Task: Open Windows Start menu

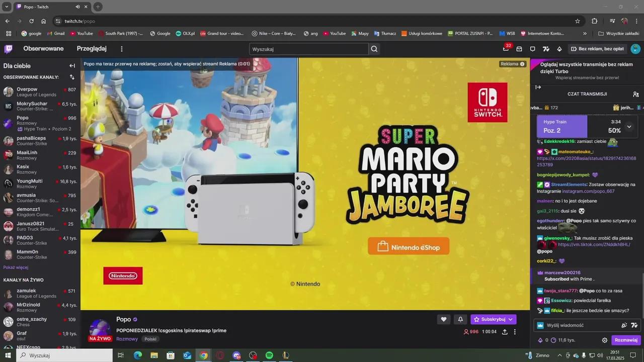Action: [8, 355]
